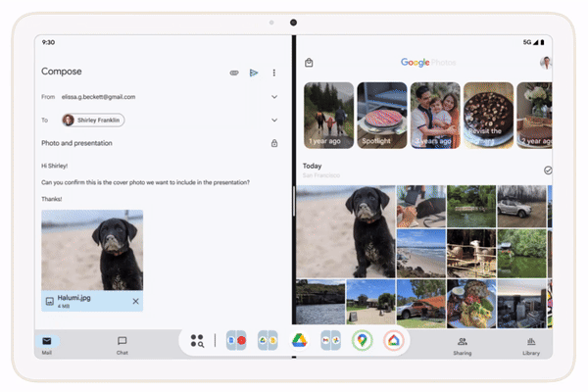Send the composed email
The width and height of the screenshot is (588, 392).
click(x=254, y=73)
